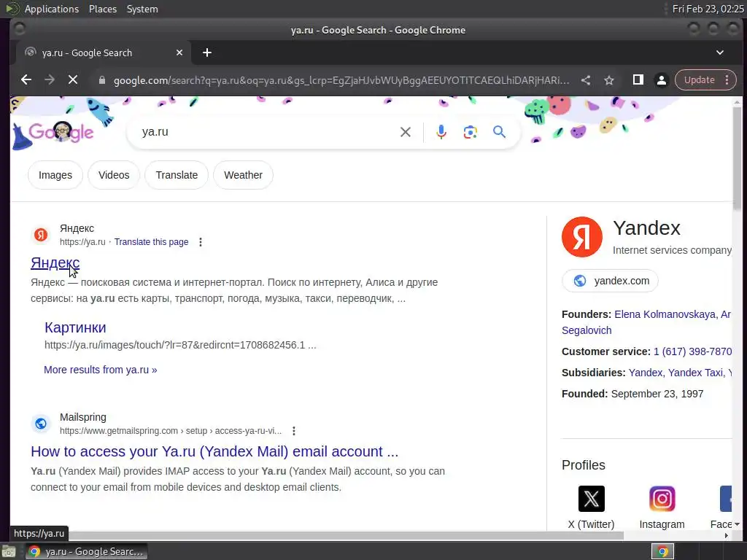Click More results from ya.ru

tap(101, 370)
